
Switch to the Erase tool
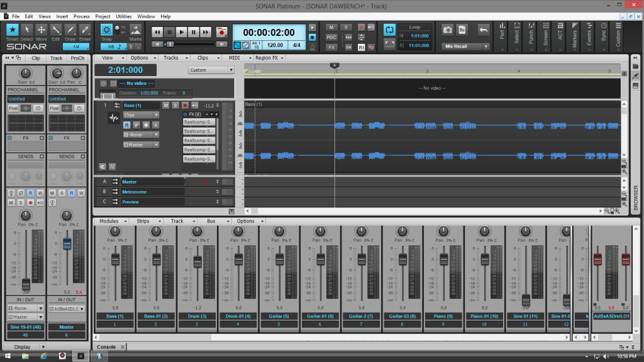pos(85,30)
